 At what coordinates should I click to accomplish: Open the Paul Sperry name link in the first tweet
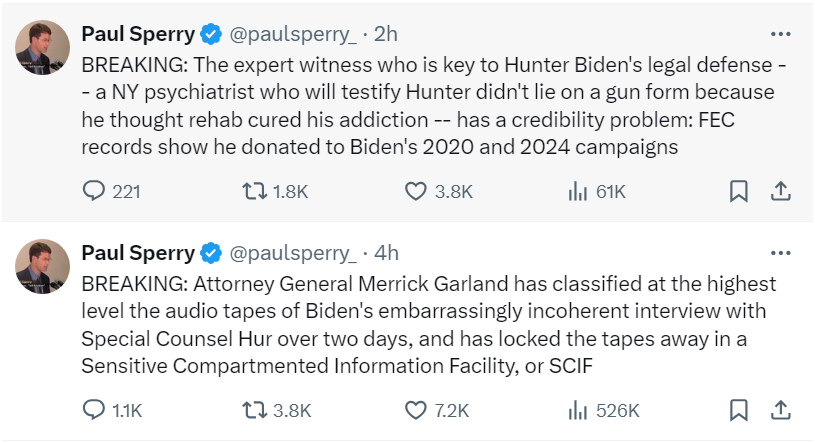point(137,34)
